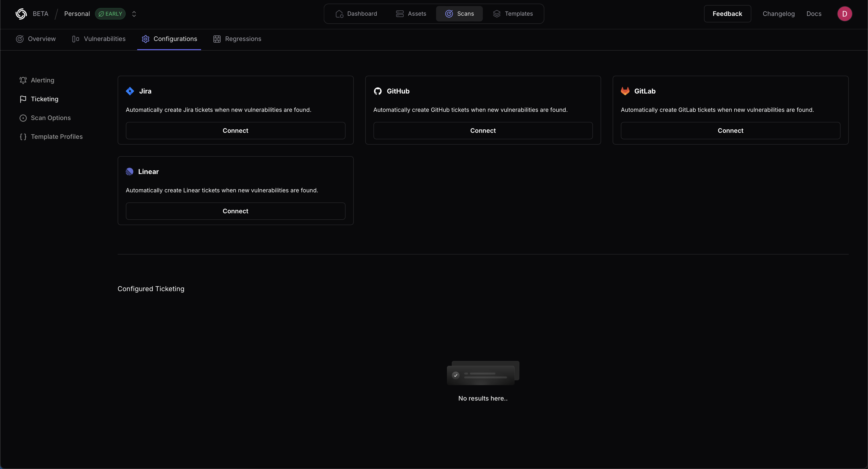The height and width of the screenshot is (469, 868).
Task: Open the Changelog link
Action: tap(778, 14)
